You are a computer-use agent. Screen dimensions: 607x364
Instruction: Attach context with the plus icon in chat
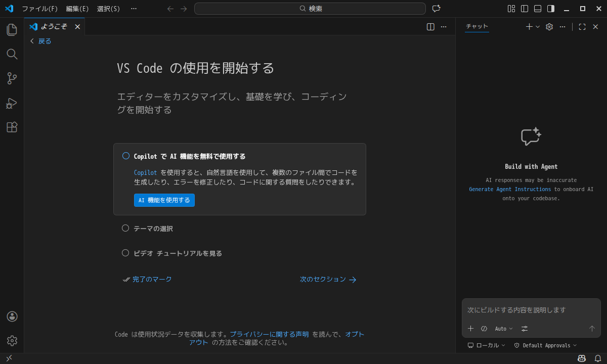(470, 329)
